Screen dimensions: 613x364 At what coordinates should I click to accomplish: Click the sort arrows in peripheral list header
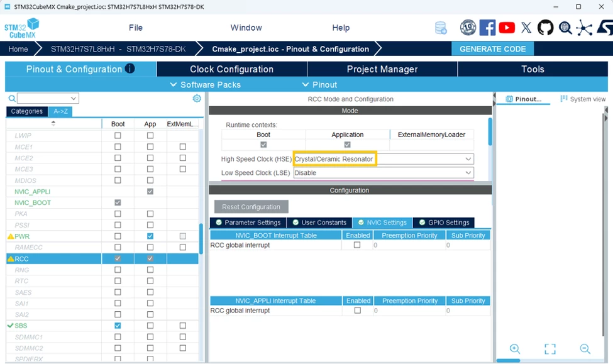tap(53, 123)
